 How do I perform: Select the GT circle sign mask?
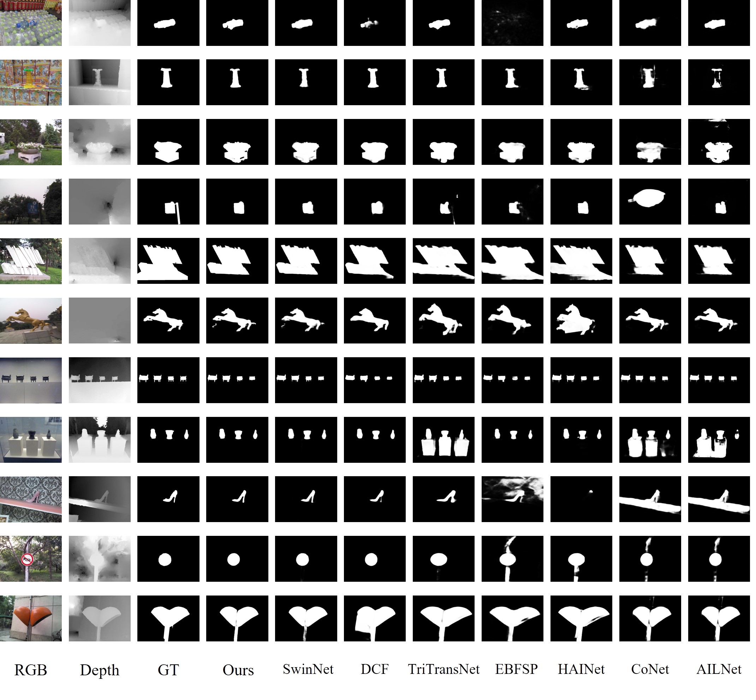(x=168, y=559)
